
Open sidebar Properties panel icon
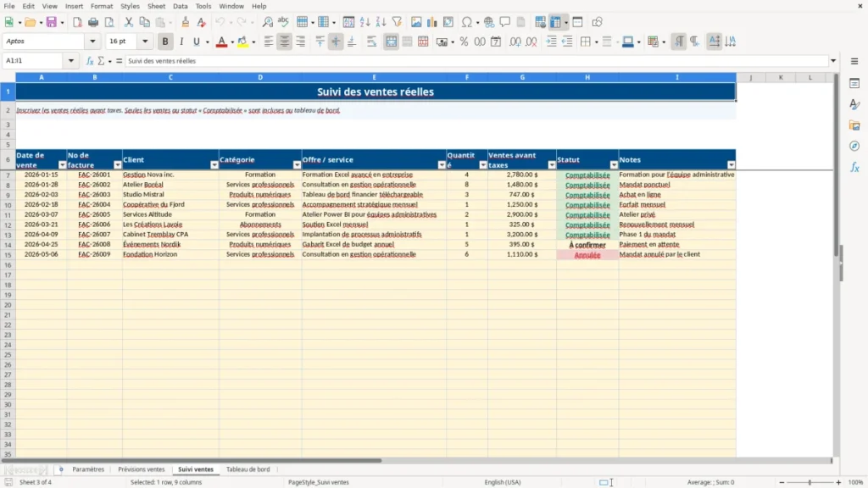pyautogui.click(x=854, y=83)
